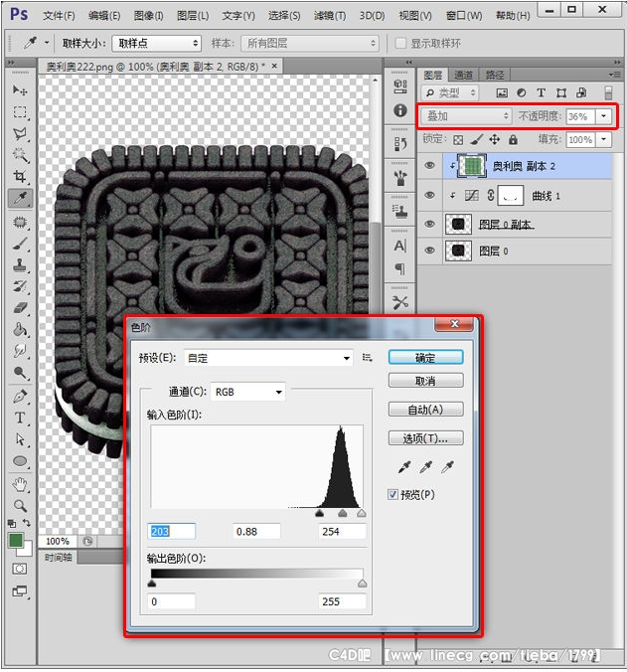627x672 pixels.
Task: Open the 预设 自定 dropdown
Action: tap(268, 358)
